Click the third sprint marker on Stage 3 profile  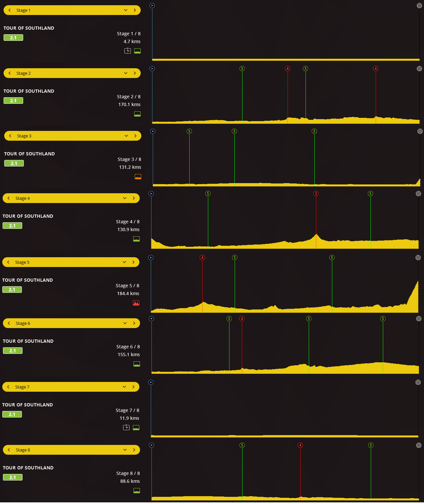[314, 131]
